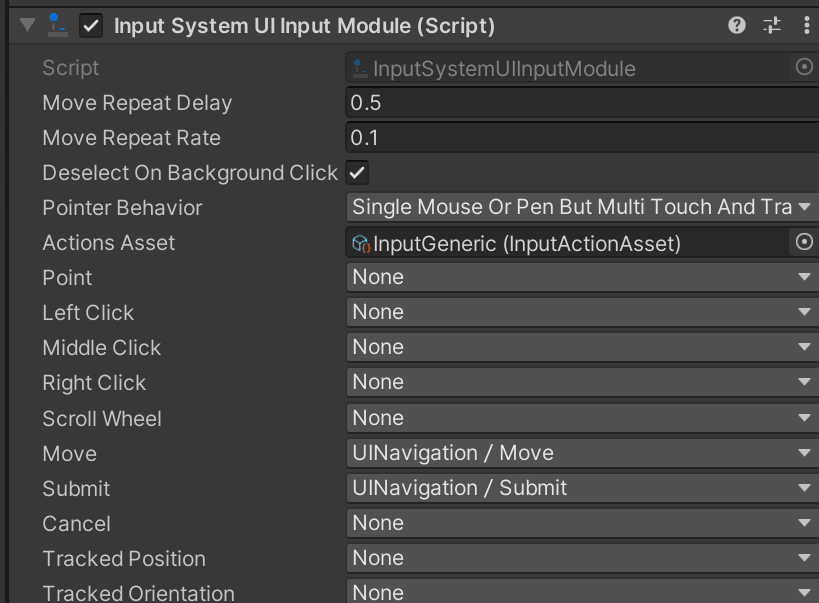The image size is (819, 603).
Task: Click the Move Repeat Rate value field
Action: click(582, 137)
